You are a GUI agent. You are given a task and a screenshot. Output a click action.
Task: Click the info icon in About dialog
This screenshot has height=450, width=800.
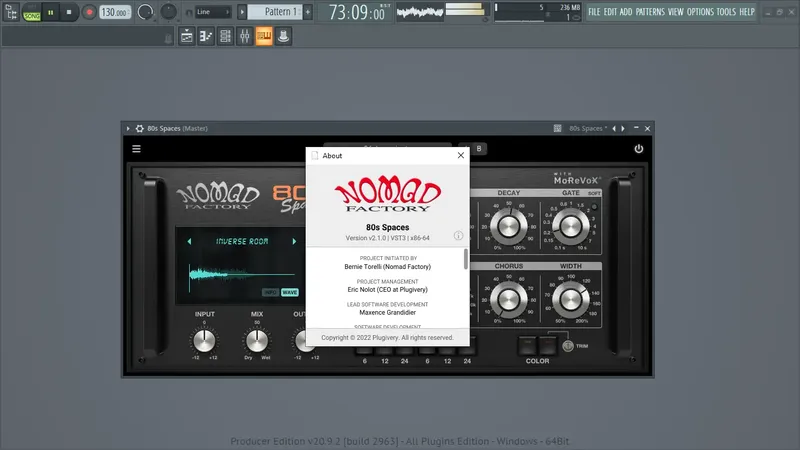(458, 235)
